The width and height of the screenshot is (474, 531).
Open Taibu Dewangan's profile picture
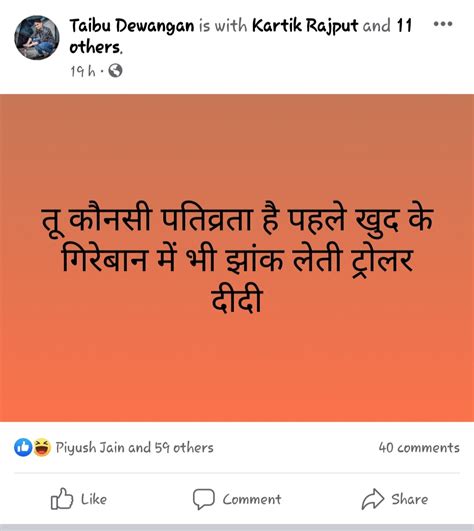point(37,38)
